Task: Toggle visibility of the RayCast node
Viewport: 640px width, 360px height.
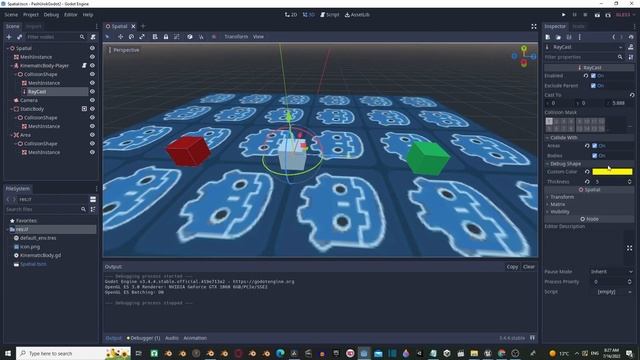Action: click(92, 91)
